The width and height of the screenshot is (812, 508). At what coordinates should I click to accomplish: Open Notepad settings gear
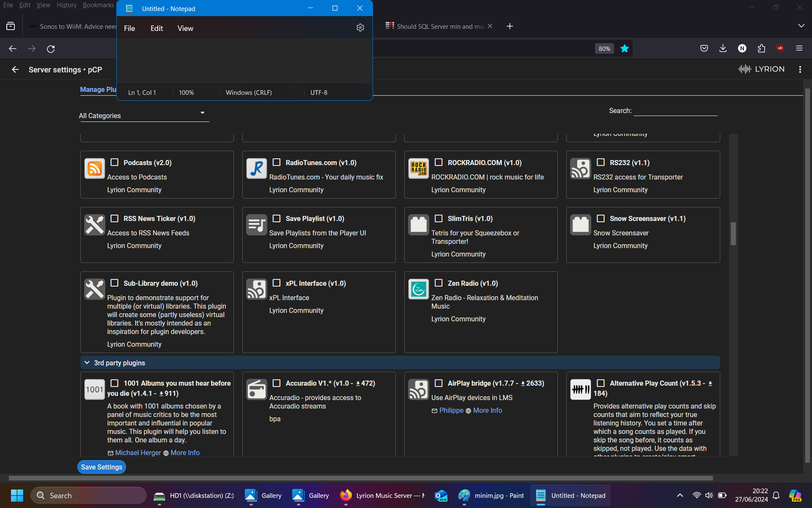[360, 28]
